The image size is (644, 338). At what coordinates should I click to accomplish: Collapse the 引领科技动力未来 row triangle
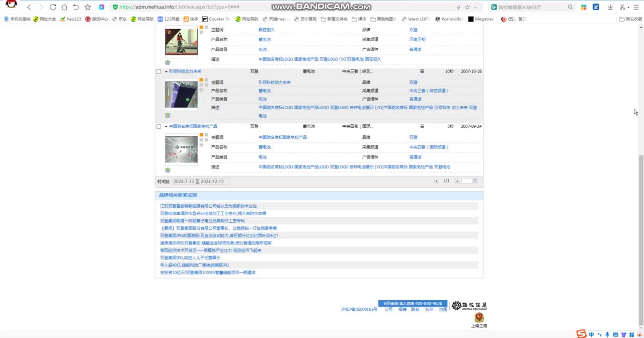(x=166, y=71)
